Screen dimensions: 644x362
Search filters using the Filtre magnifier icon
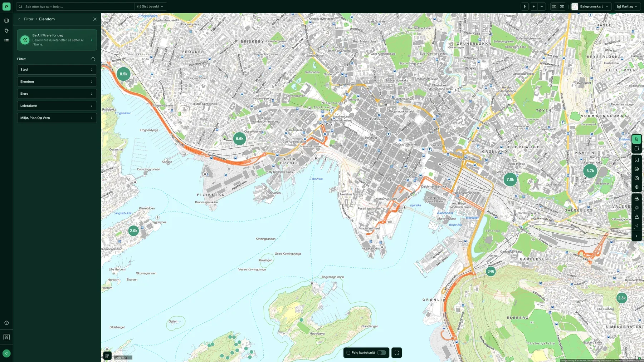click(93, 59)
